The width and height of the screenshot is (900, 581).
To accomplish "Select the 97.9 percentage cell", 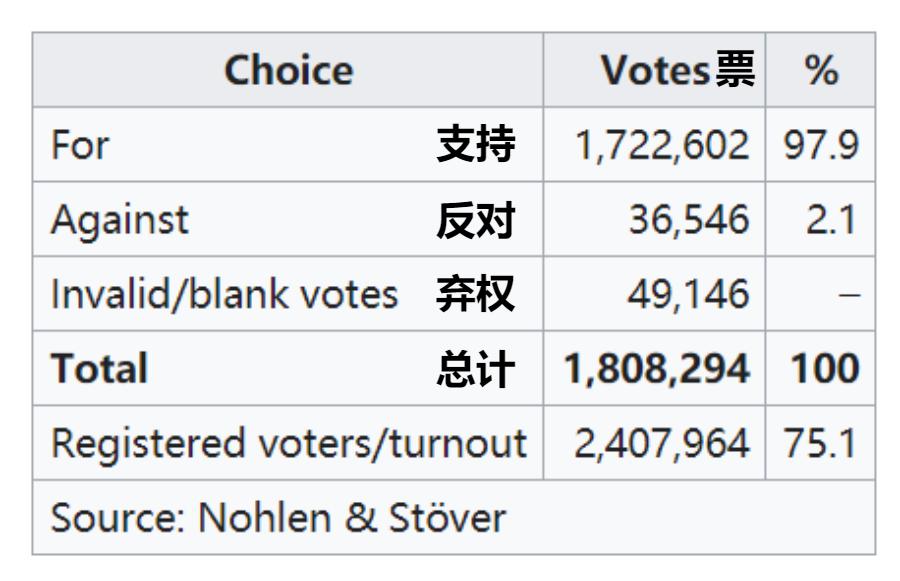I will coord(821,146).
